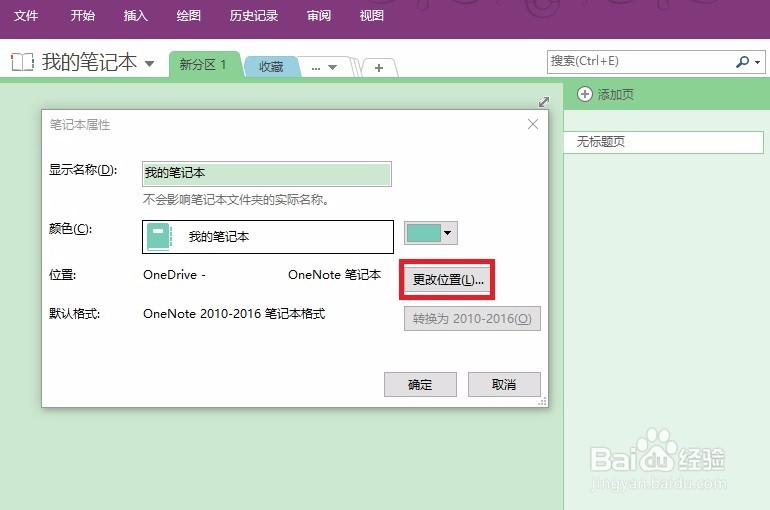The image size is (770, 510).
Task: Open the 绘图 ribbon tab
Action: point(189,16)
